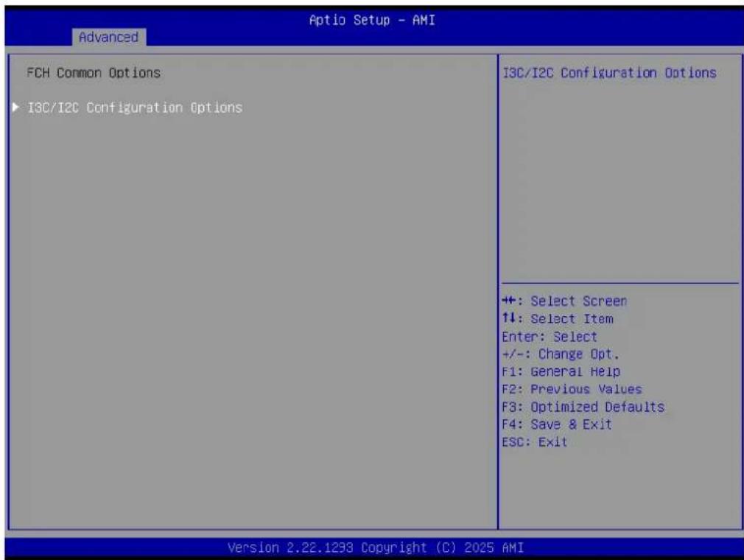Click the F1: General Help hint

click(561, 371)
